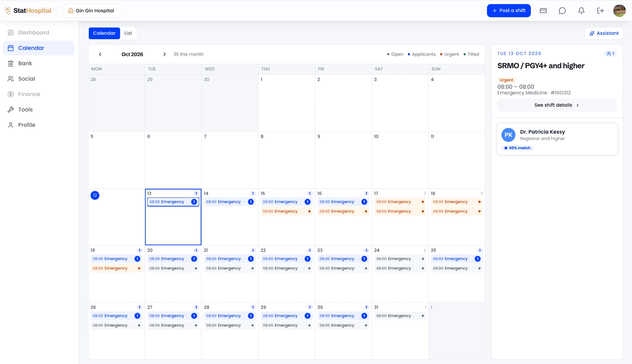The height and width of the screenshot is (364, 632).
Task: Open the Tools sidebar item
Action: 39,109
